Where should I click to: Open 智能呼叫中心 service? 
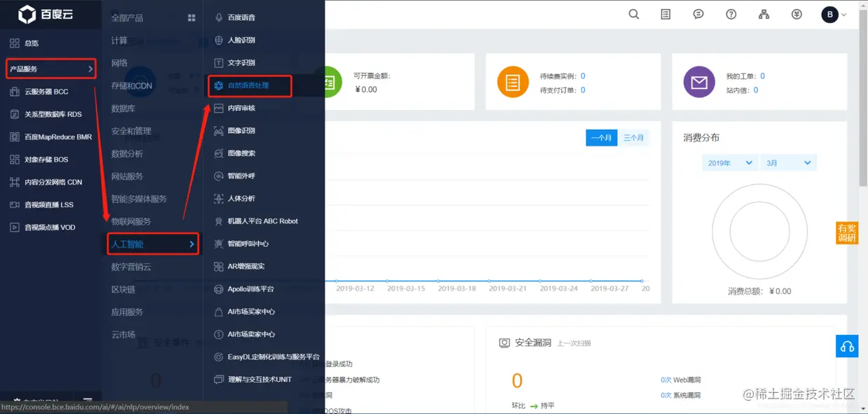coord(248,244)
